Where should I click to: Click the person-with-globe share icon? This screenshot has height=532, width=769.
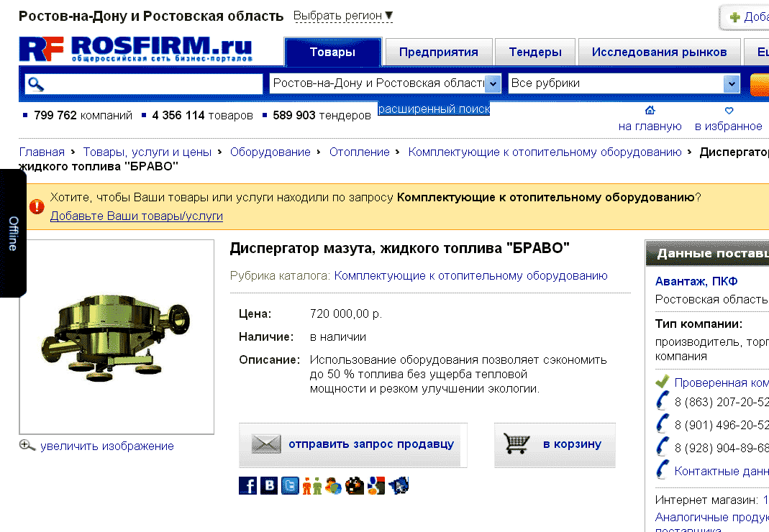[333, 485]
